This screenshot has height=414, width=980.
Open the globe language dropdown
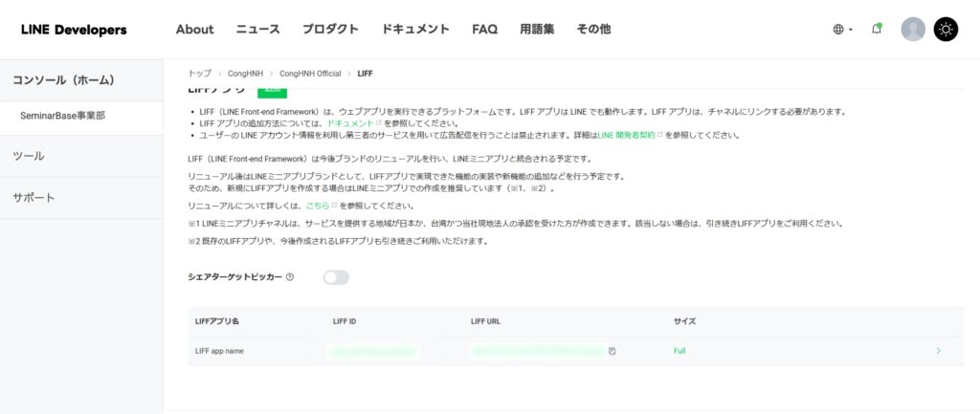point(842,30)
